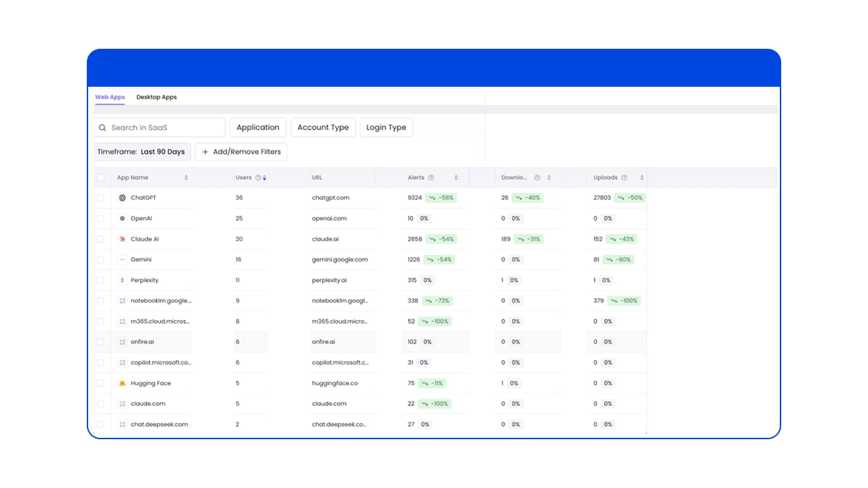The width and height of the screenshot is (868, 488).
Task: Switch to the Desktop Apps tab
Action: (x=157, y=97)
